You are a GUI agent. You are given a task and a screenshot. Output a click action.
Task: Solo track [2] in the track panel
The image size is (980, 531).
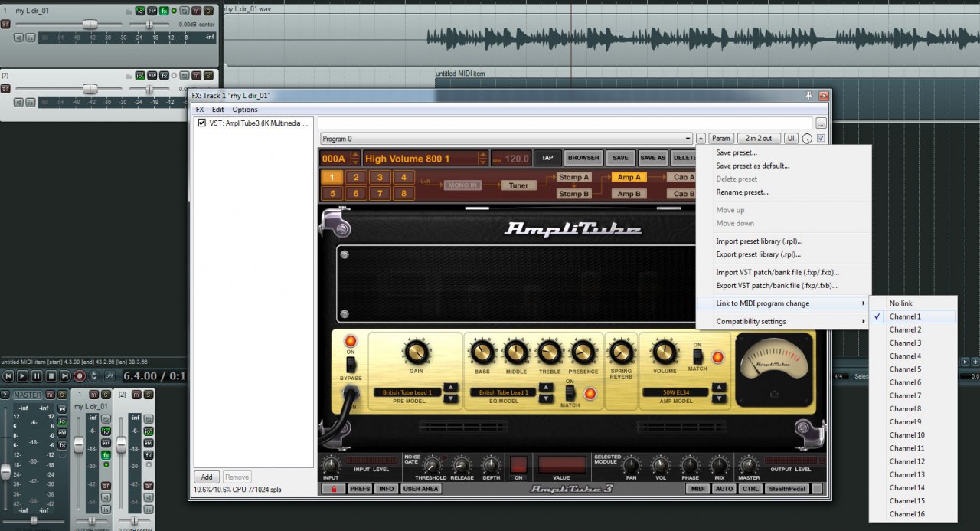pos(208,75)
